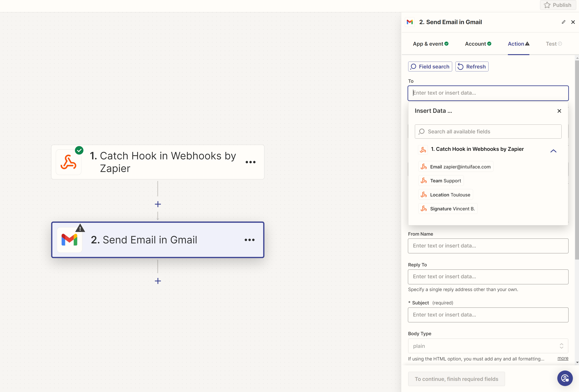
Task: Click the Publish button
Action: [558, 5]
